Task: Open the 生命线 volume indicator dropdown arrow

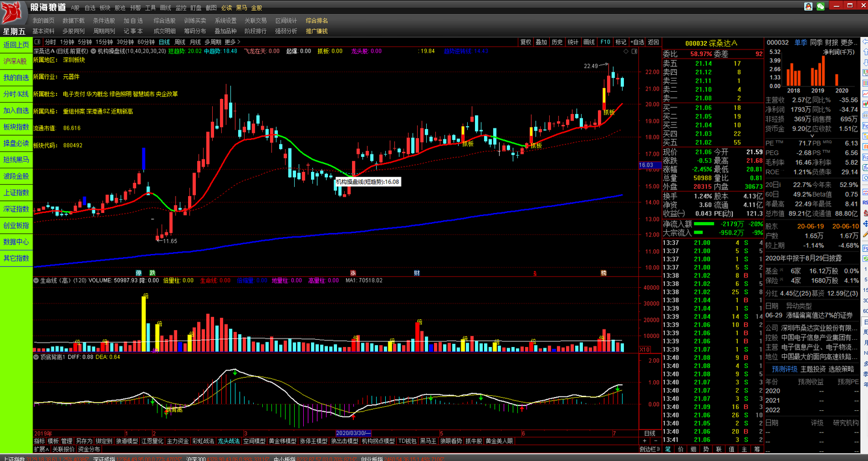Action: [36, 281]
